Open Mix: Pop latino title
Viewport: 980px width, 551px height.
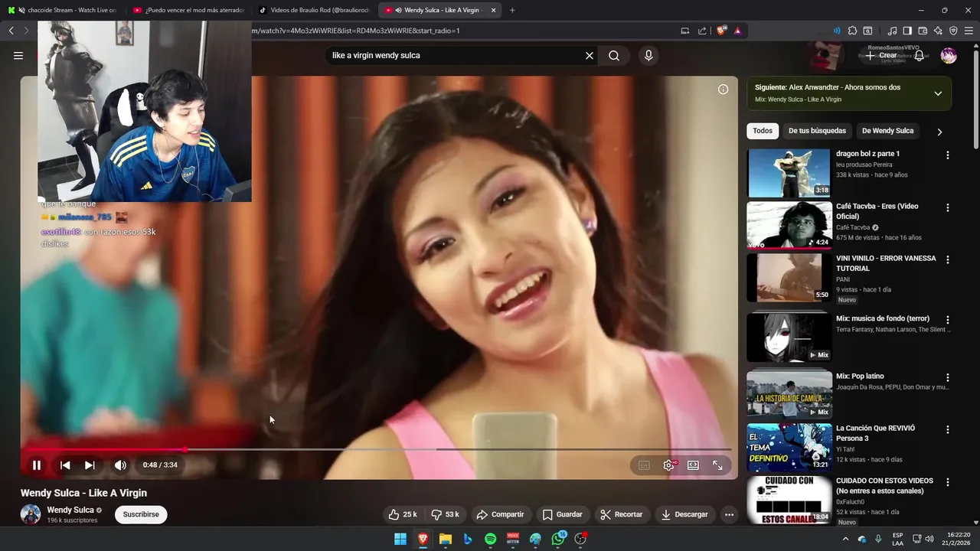(x=860, y=377)
